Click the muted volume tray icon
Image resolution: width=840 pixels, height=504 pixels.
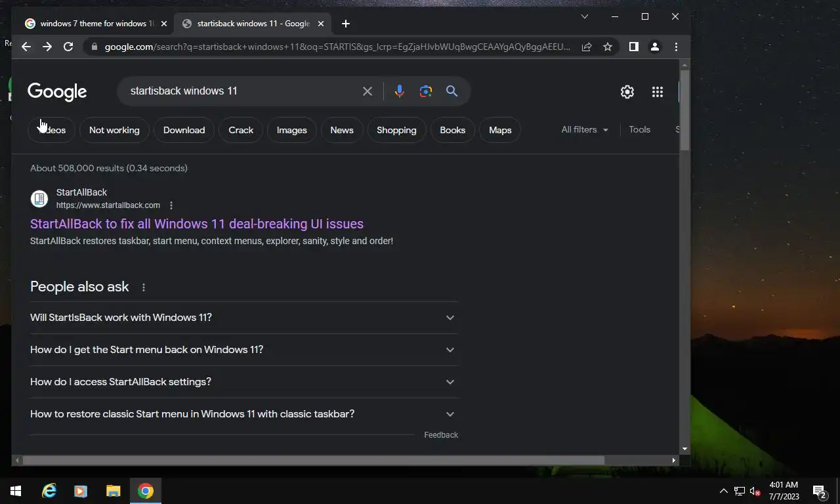[755, 491]
